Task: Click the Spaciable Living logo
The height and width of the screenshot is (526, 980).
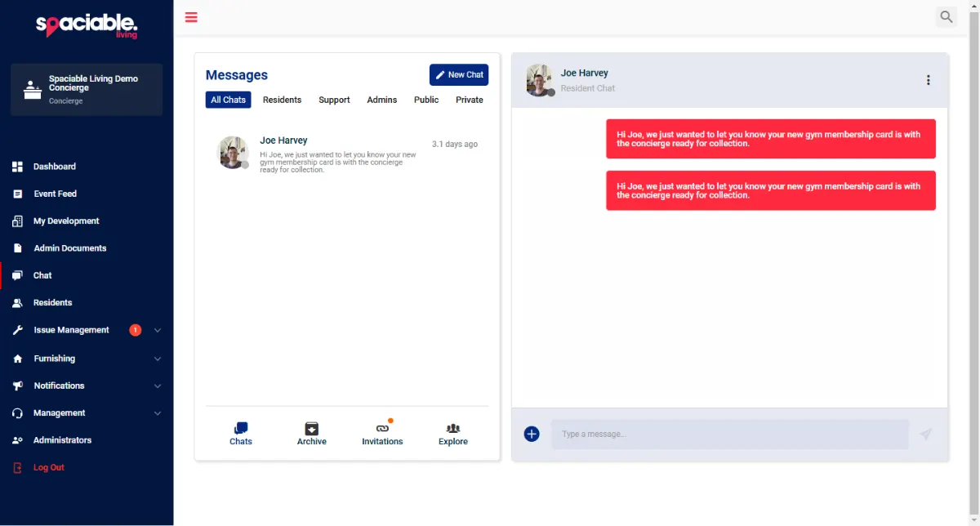Action: [x=87, y=25]
